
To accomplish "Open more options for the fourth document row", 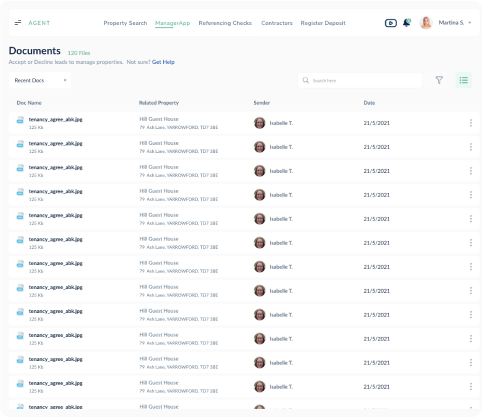I will (471, 195).
